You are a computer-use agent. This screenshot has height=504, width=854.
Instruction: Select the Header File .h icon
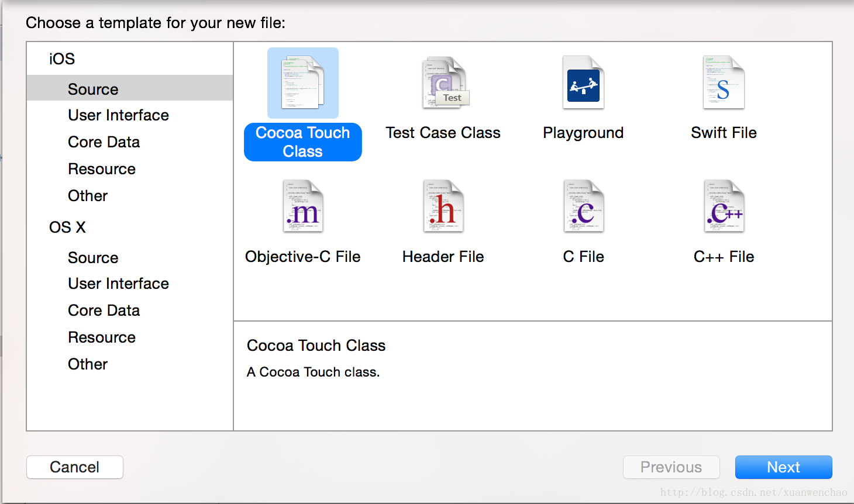[443, 206]
